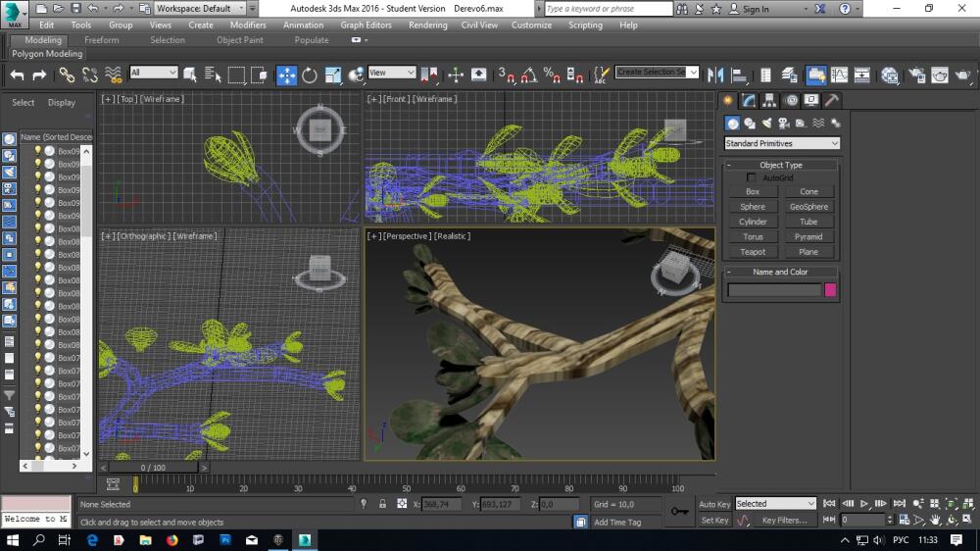Open the Graph Editors menu
This screenshot has height=551, width=980.
[x=366, y=25]
